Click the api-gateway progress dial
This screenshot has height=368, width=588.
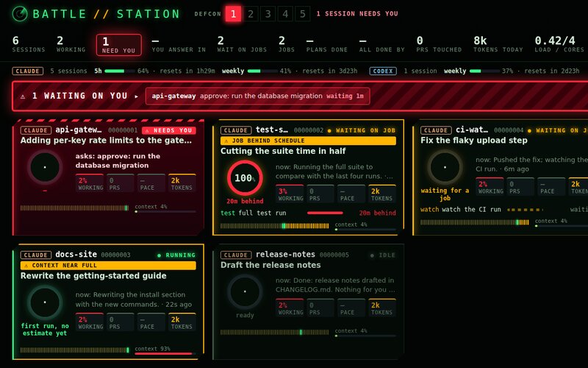tap(45, 167)
